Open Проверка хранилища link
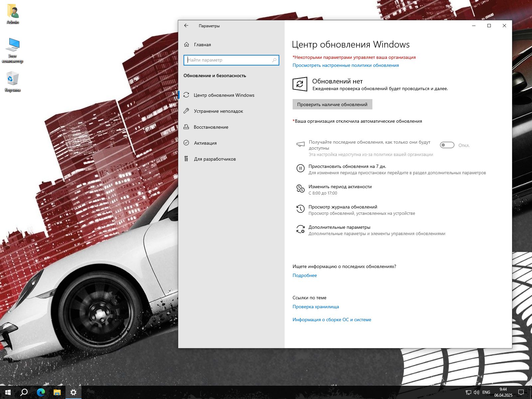532x399 pixels. [x=316, y=307]
